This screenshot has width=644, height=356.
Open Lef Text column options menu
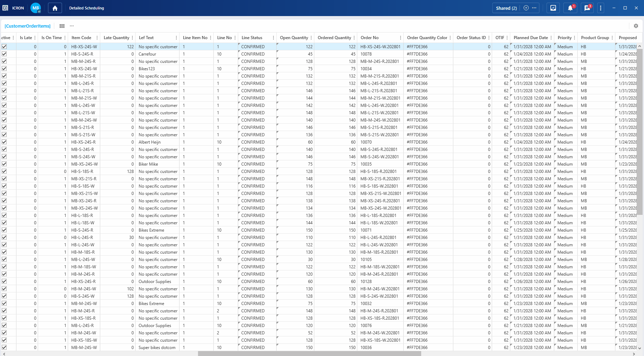[176, 38]
